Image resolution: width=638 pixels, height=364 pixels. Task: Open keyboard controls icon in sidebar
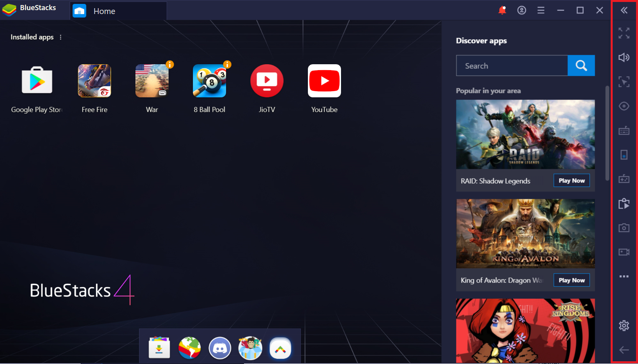pos(624,130)
